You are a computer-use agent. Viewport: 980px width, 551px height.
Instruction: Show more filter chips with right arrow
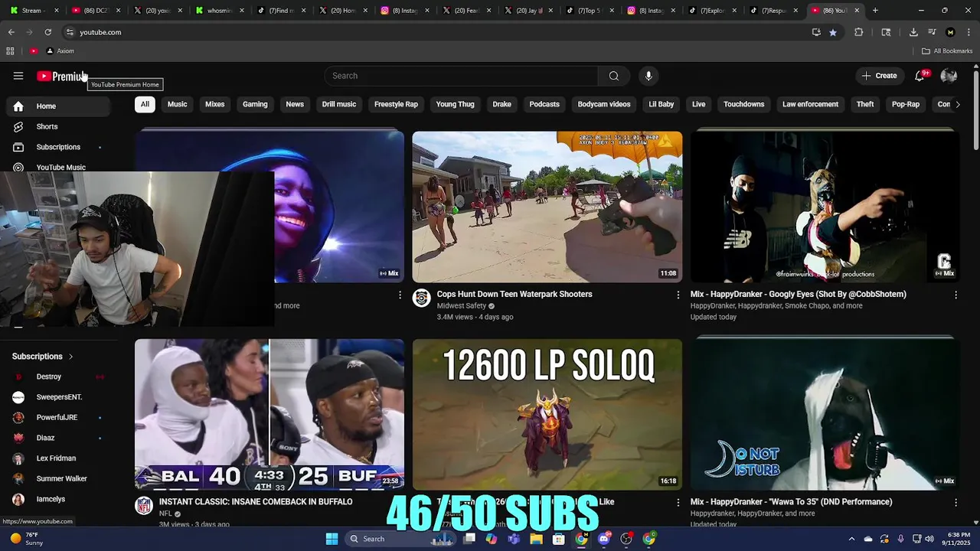click(957, 105)
